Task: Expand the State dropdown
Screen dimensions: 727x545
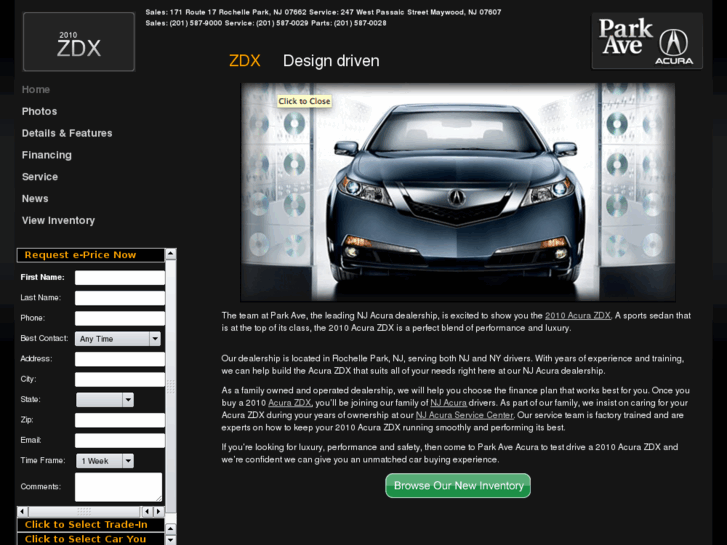Action: tap(105, 400)
